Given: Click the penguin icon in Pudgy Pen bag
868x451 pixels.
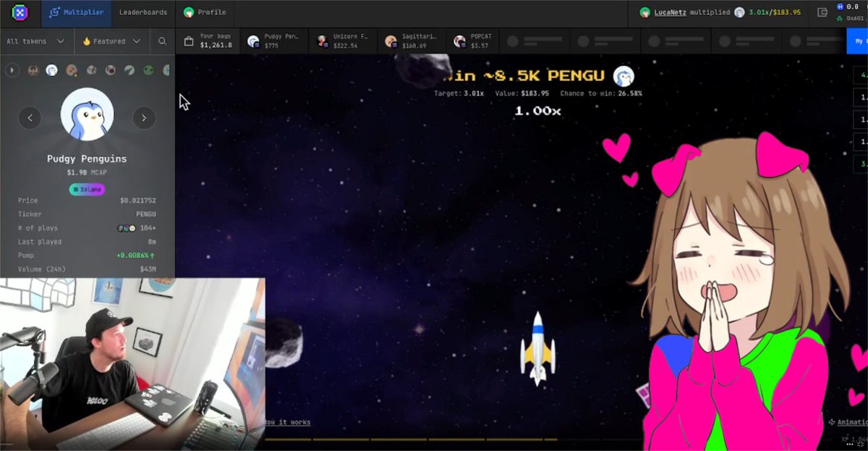Looking at the screenshot, I should coord(253,41).
